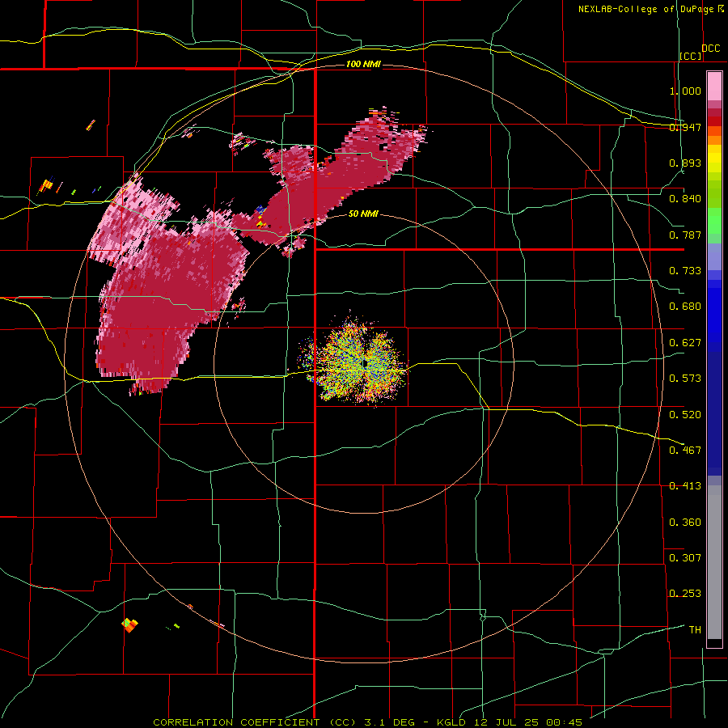Click the 0.627 color scale value
This screenshot has height=728, width=728.
(x=685, y=343)
